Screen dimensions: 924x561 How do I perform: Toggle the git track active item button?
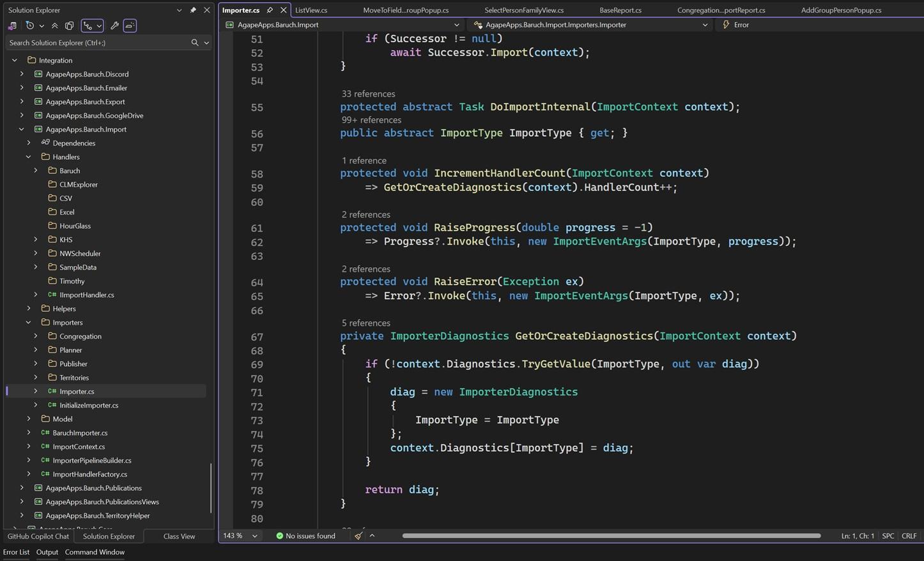(x=88, y=26)
